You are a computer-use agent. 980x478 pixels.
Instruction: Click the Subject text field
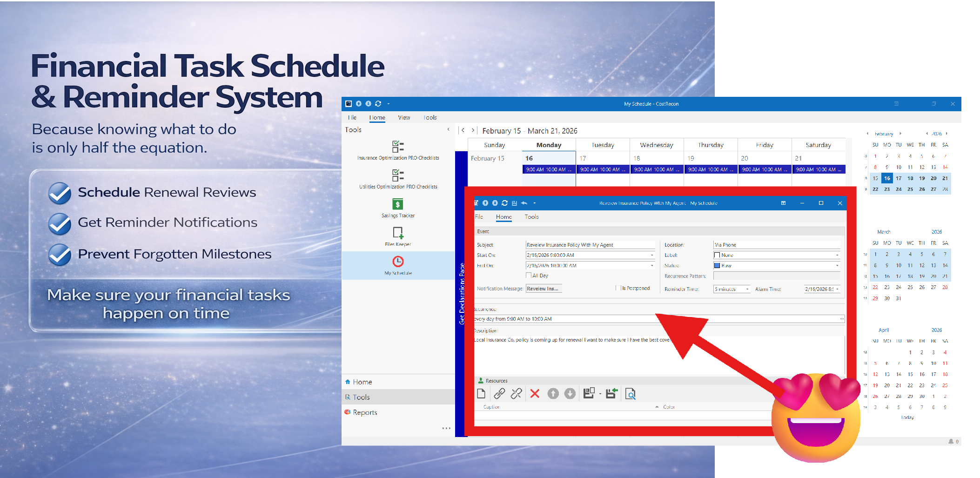(x=590, y=245)
